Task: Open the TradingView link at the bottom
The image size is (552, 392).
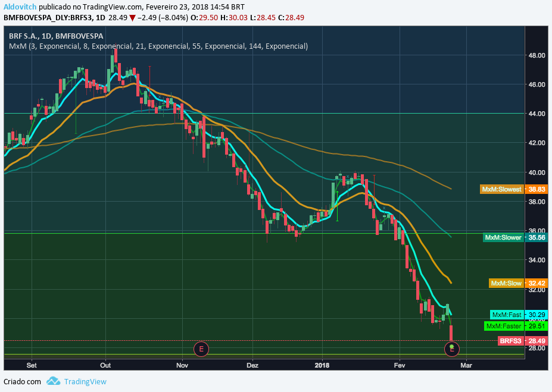Action: (85, 381)
